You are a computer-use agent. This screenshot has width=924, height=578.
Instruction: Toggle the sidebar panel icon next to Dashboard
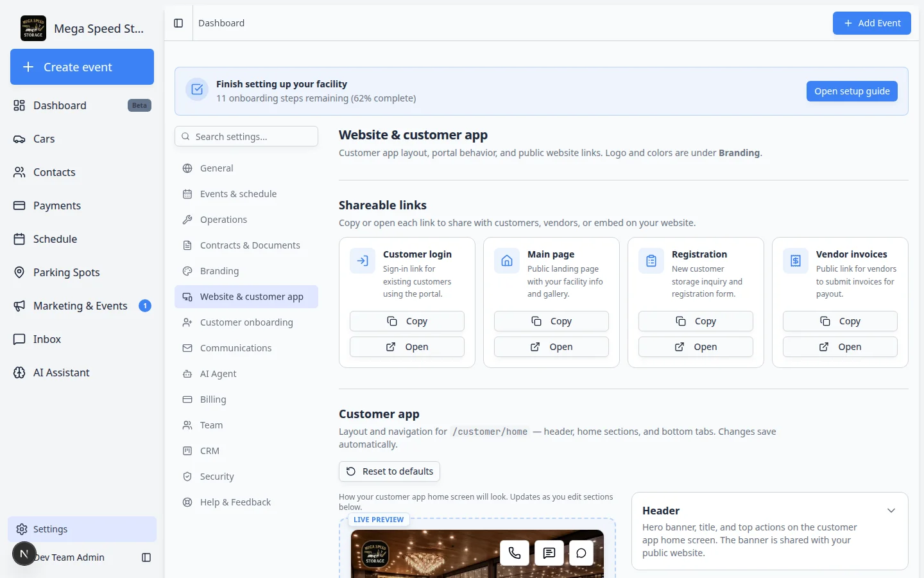pos(178,23)
